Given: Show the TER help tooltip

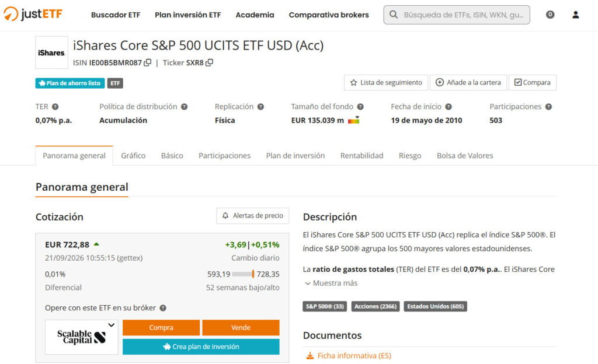Looking at the screenshot, I should tap(55, 107).
